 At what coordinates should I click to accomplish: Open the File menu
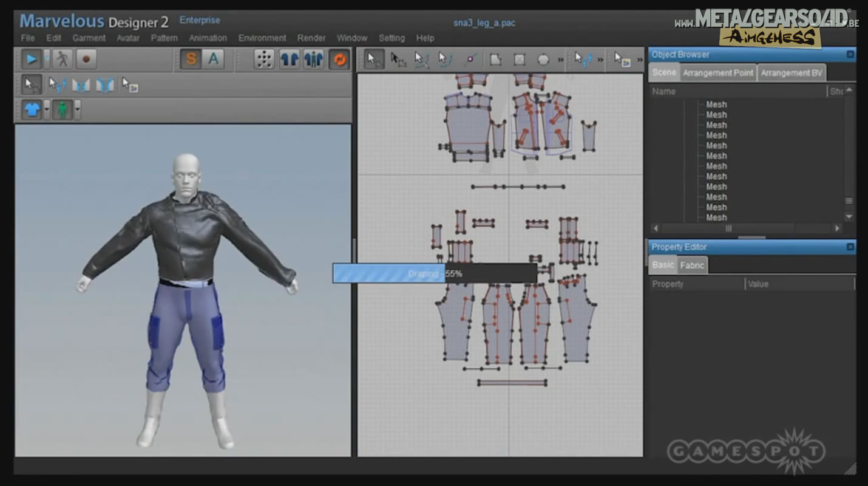click(28, 38)
